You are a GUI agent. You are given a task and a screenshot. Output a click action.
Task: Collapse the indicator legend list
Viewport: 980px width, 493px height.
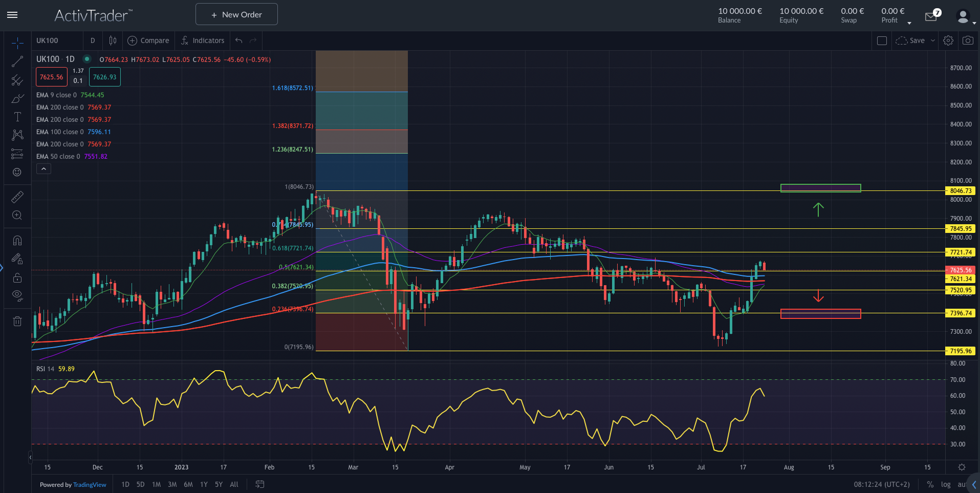[43, 169]
